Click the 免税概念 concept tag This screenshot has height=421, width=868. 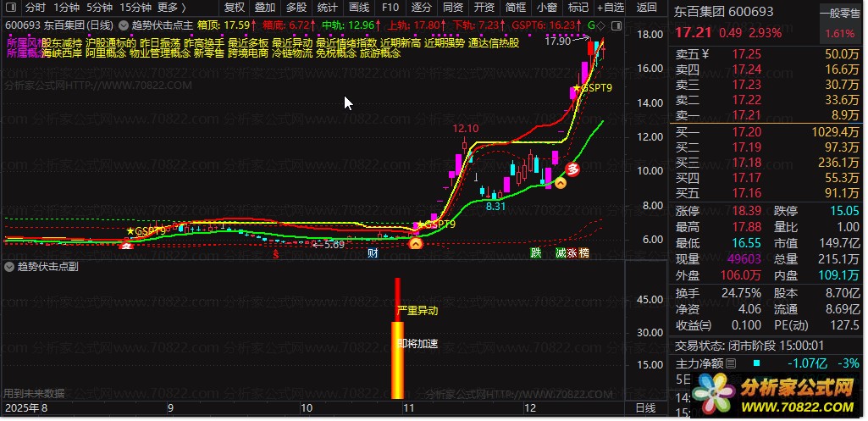tap(336, 53)
